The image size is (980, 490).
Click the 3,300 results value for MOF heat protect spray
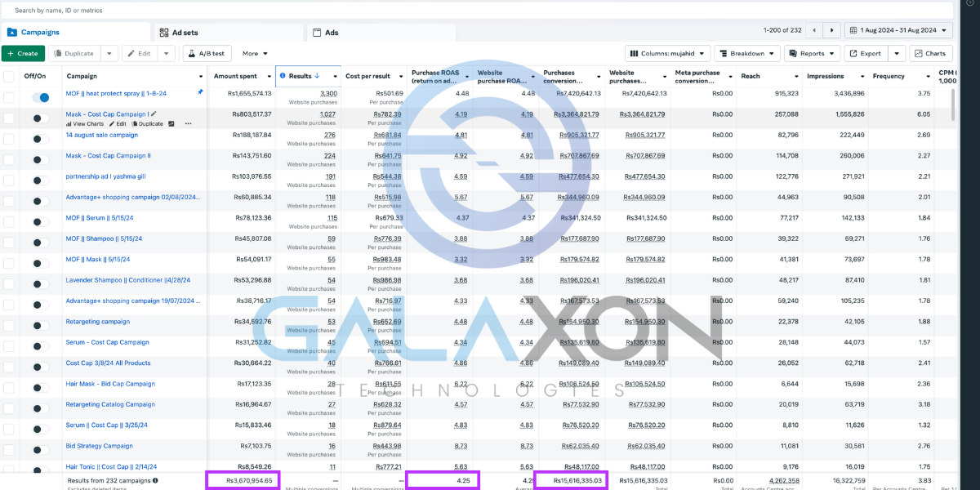[329, 93]
